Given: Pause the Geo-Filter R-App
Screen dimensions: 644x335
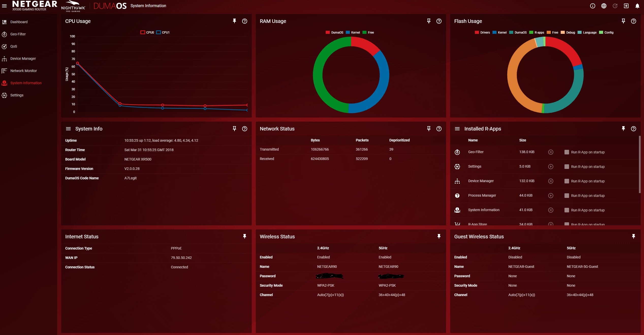Looking at the screenshot, I should click(x=551, y=152).
